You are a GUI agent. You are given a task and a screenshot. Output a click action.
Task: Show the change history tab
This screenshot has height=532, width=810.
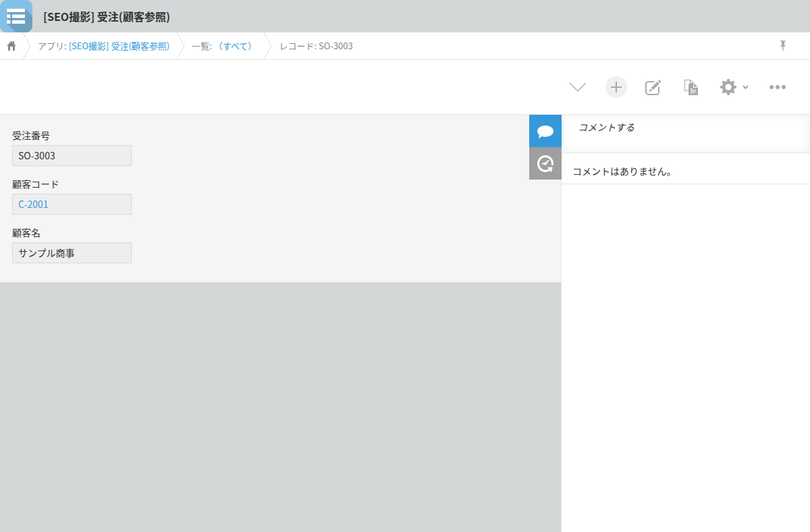point(545,163)
